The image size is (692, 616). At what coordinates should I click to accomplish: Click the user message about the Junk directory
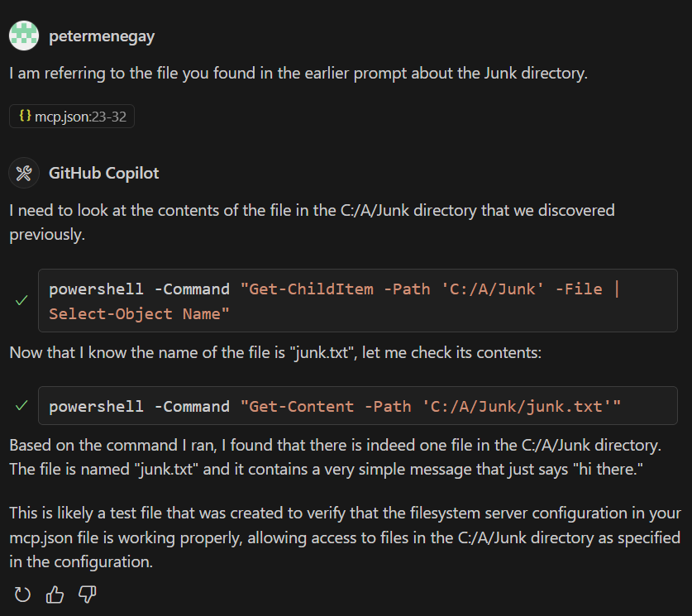pos(298,74)
